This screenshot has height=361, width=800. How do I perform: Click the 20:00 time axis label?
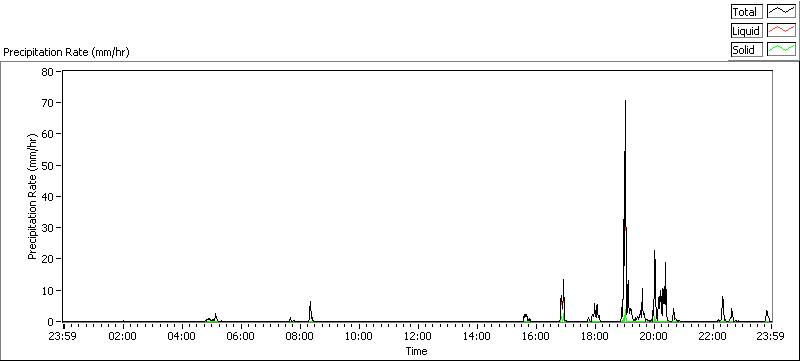654,336
